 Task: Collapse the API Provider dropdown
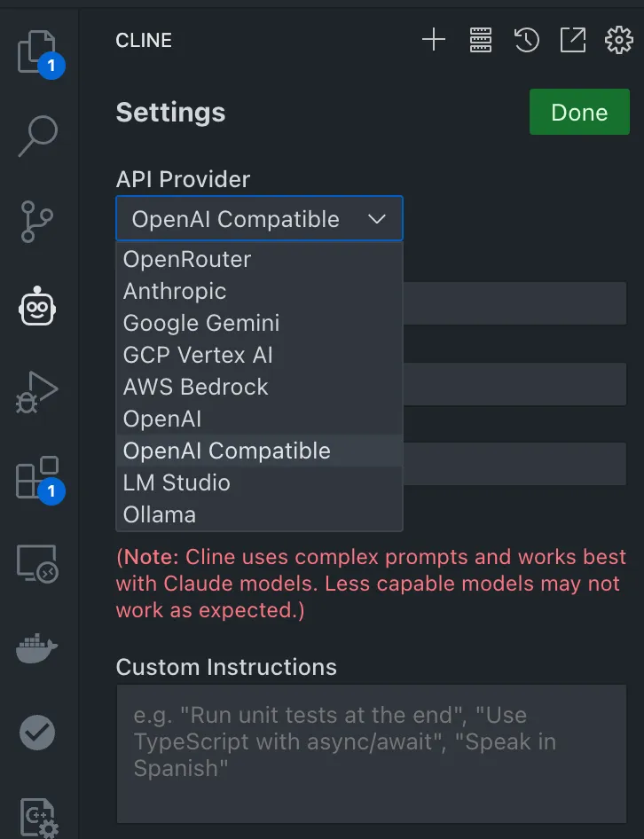click(x=260, y=218)
